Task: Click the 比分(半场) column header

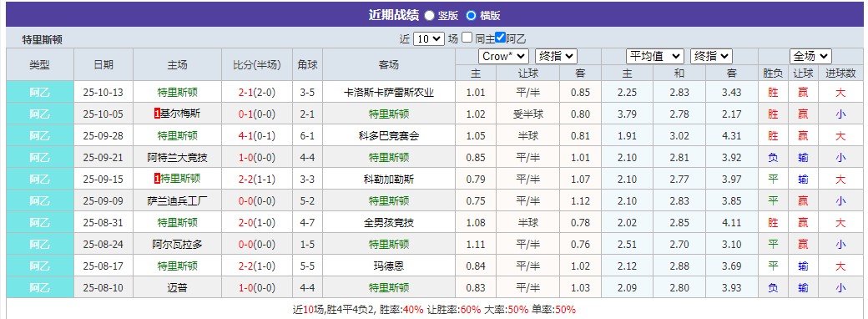Action: (257, 64)
